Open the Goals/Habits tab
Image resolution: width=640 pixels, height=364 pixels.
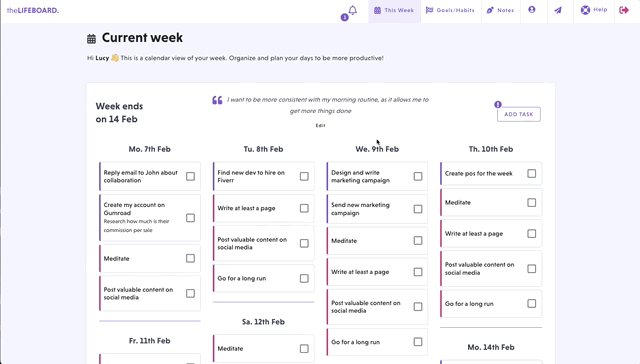(451, 10)
